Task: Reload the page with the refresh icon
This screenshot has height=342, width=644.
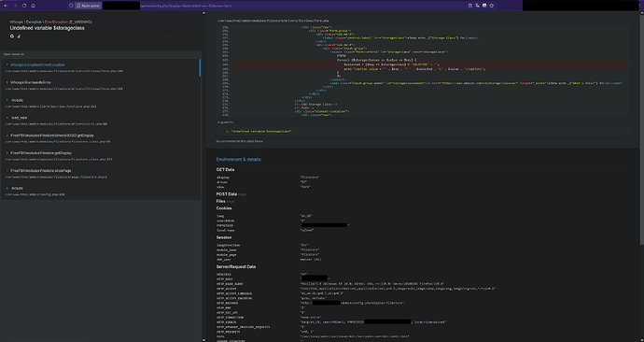Action: 24,6
